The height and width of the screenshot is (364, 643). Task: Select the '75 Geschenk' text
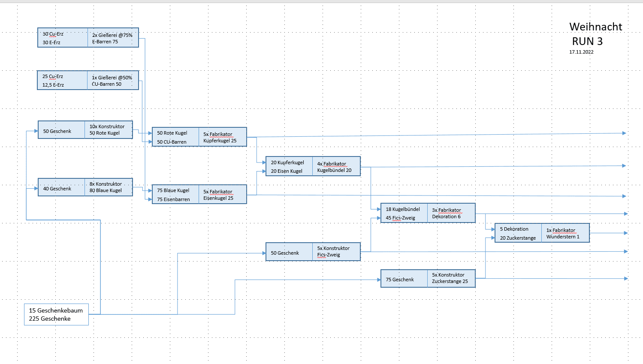coord(400,280)
